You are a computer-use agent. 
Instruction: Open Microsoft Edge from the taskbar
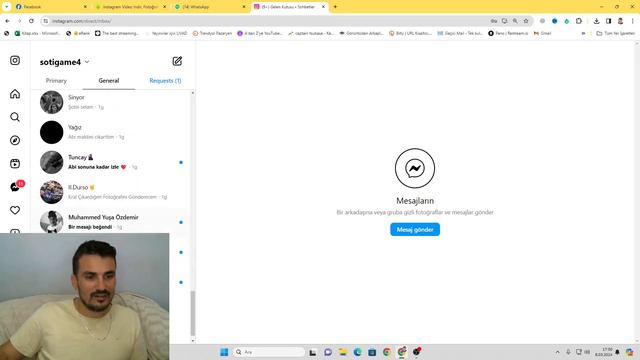(357, 352)
